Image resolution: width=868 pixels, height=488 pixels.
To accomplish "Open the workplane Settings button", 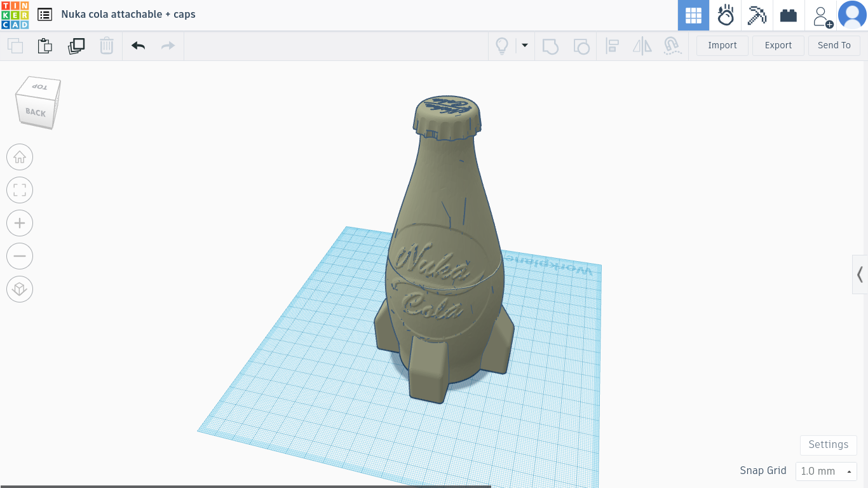I will point(829,445).
